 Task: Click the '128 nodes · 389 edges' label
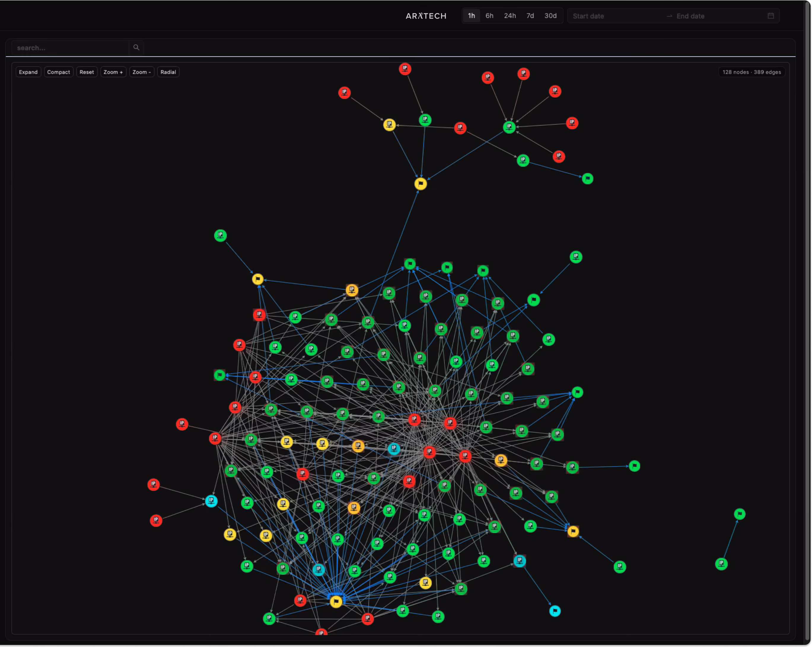tap(752, 72)
